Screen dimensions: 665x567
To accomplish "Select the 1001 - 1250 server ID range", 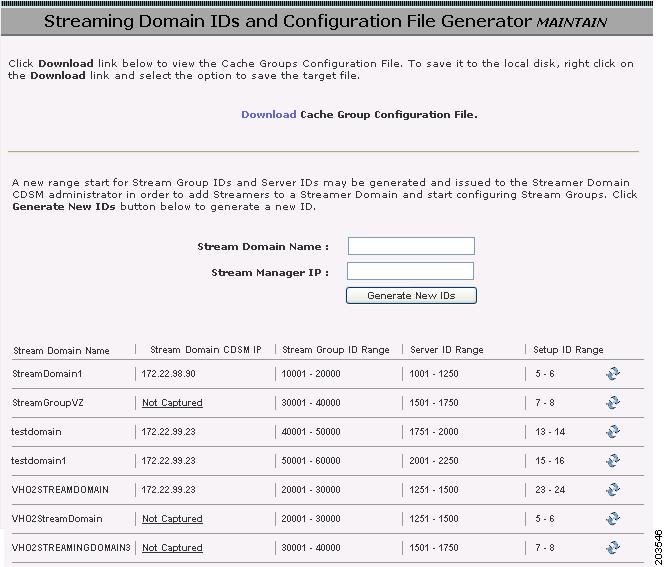I will 434,374.
